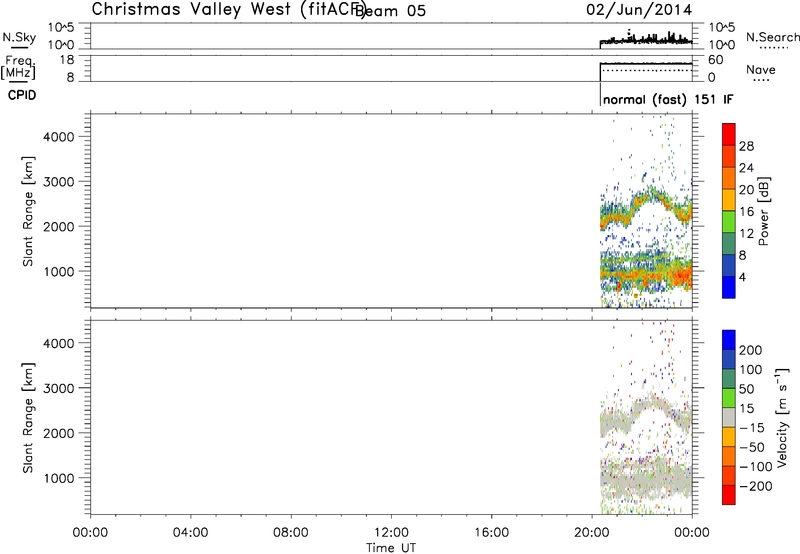Click the frequency trace in the Freq panel
Image resolution: width=800 pixels, height=554 pixels.
(x=646, y=64)
